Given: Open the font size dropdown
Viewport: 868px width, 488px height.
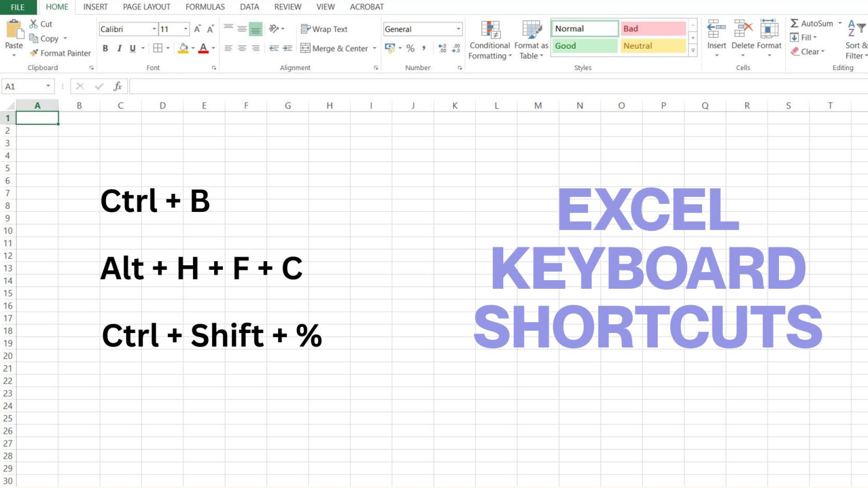Looking at the screenshot, I should click(184, 29).
